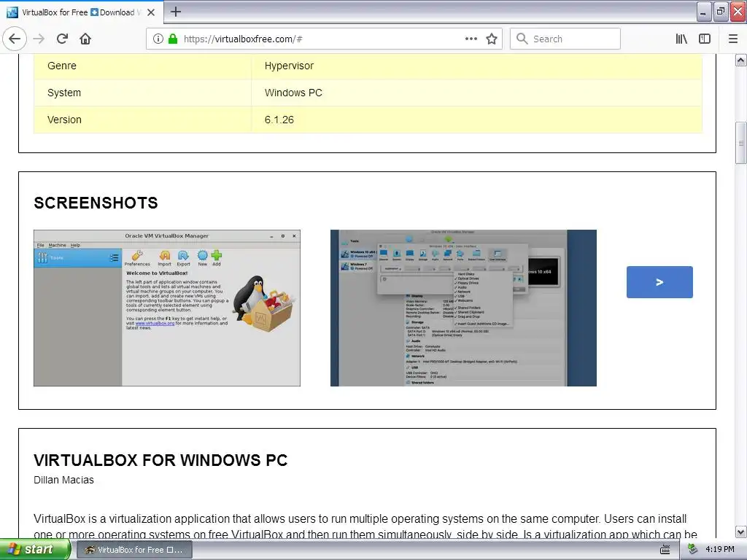This screenshot has width=747, height=560.
Task: Open the Windows Start button
Action: pos(34,549)
